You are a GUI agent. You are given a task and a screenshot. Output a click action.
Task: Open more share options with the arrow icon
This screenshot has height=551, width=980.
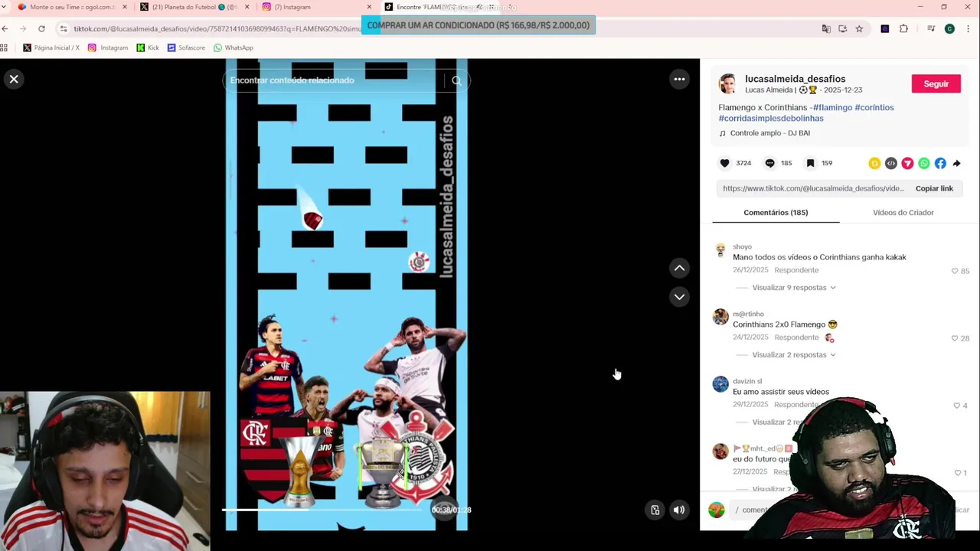957,163
